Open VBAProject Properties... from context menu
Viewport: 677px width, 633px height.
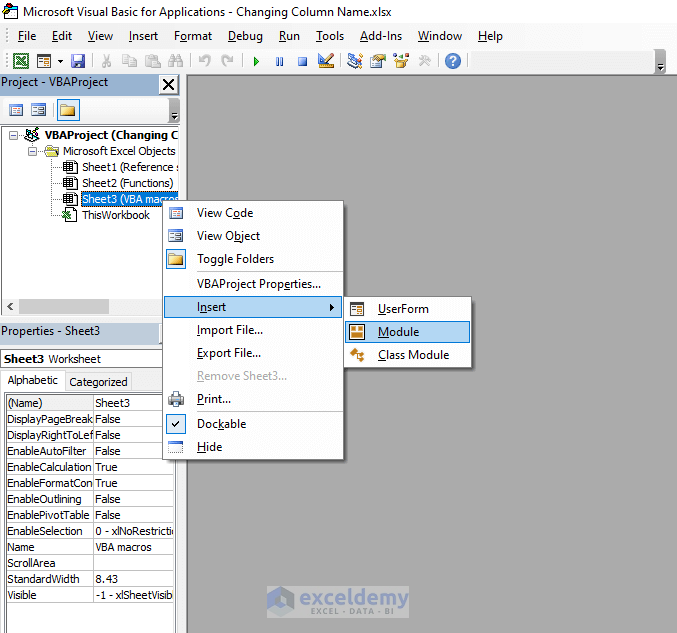(253, 284)
